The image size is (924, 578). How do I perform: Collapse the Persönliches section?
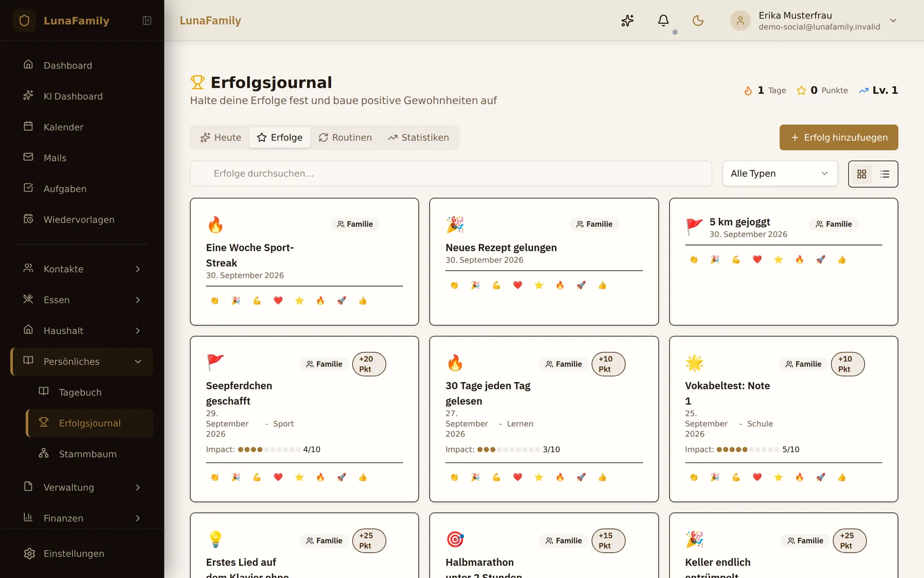[82, 362]
